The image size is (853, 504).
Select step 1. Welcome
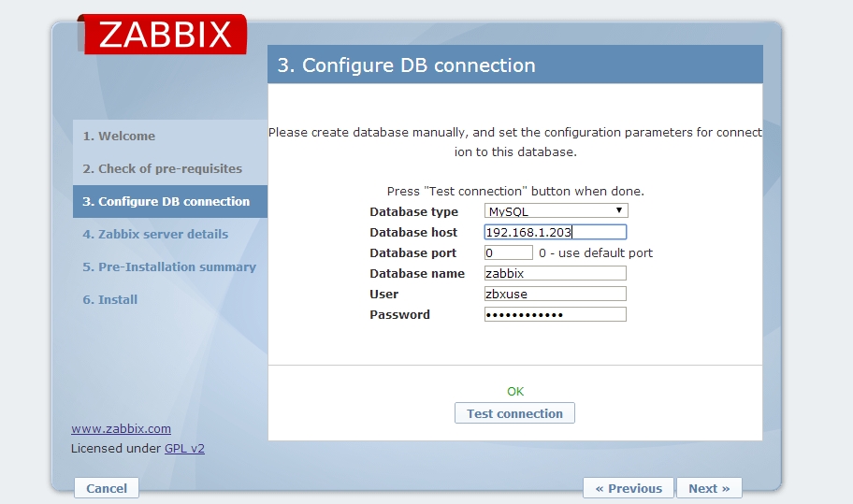(170, 136)
